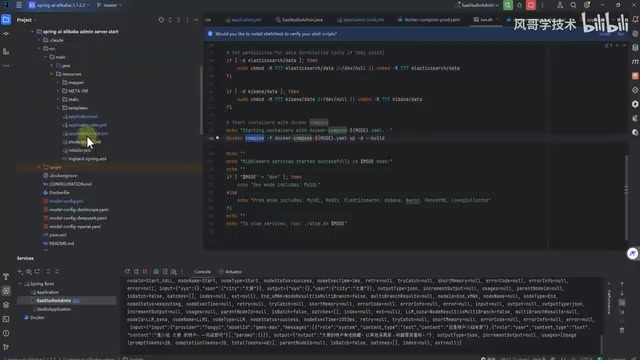
Task: Open model-config-openai.yaml file
Action: click(x=75, y=227)
